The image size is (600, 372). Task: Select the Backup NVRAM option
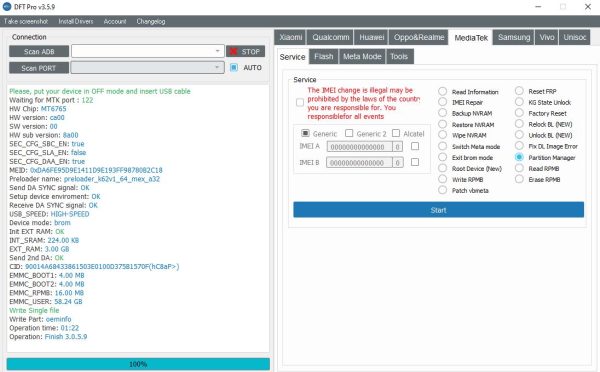[x=442, y=113]
